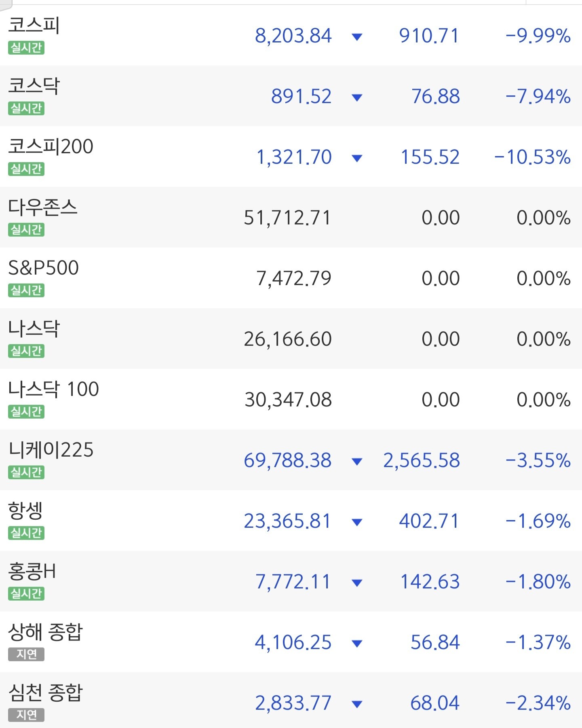
Task: Click the 니케이225 down-triangle icon
Action: (x=357, y=461)
